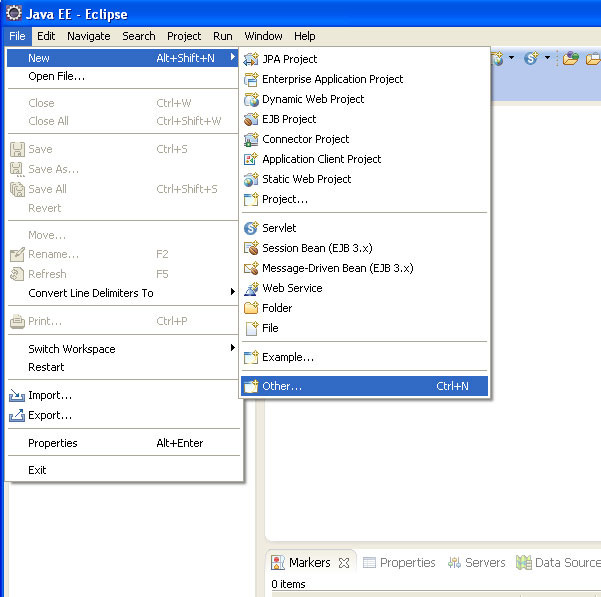
Task: Close the Markers view with X
Action: [x=344, y=563]
